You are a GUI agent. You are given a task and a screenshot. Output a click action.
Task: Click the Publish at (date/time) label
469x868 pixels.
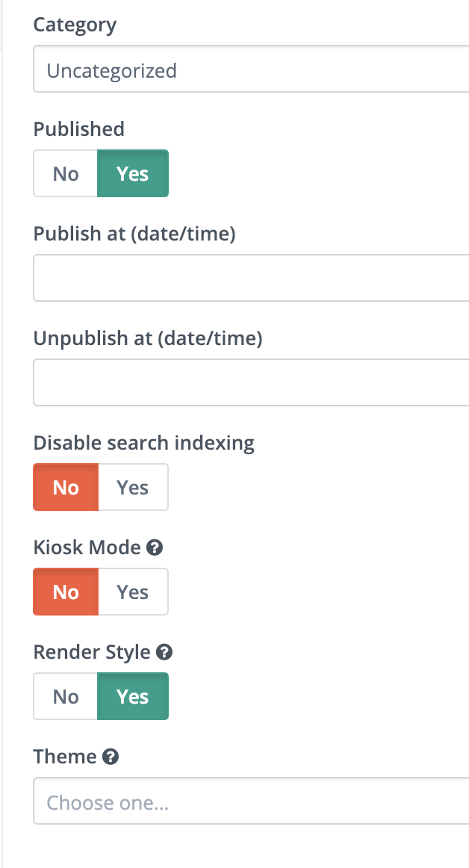pos(134,234)
